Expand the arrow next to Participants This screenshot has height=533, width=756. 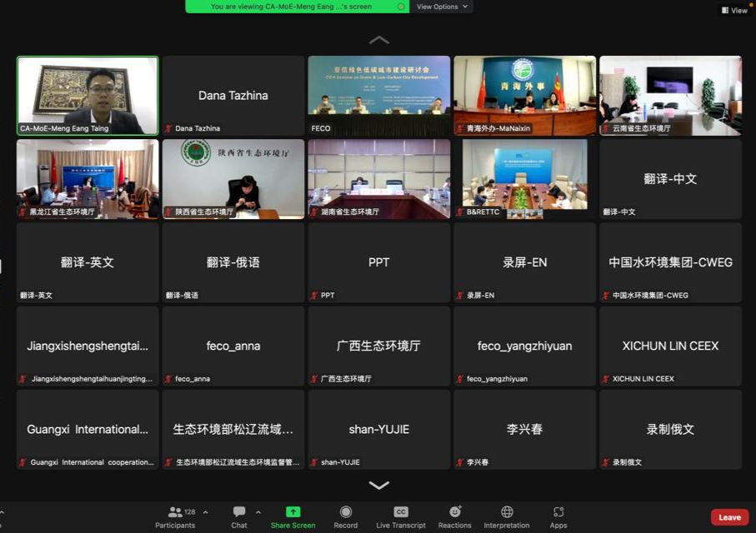(206, 512)
